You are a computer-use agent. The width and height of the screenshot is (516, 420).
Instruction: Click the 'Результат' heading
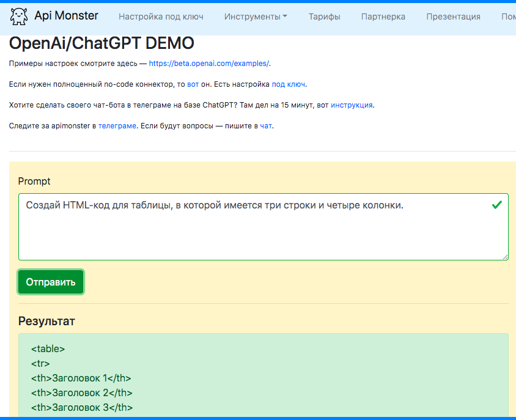point(46,321)
